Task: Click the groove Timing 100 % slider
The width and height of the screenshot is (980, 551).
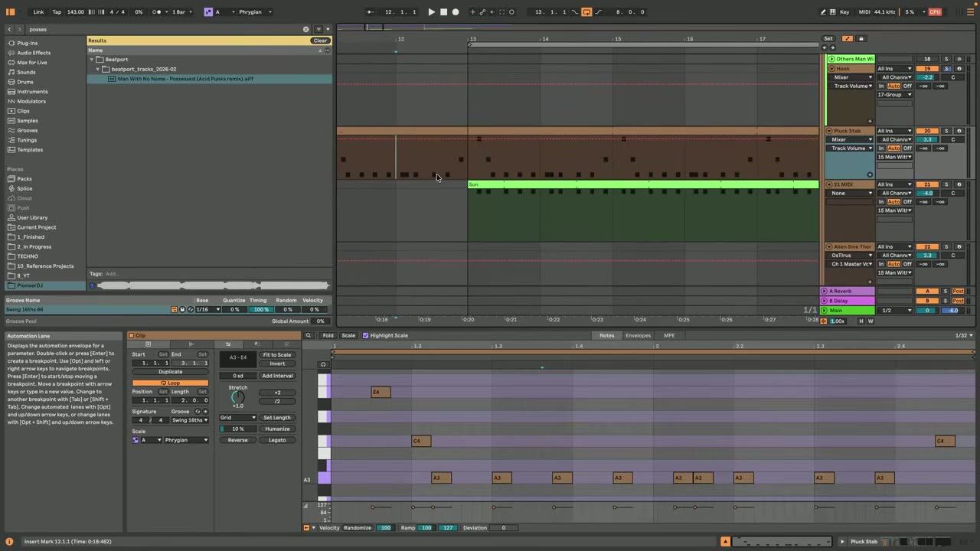Action: point(261,309)
